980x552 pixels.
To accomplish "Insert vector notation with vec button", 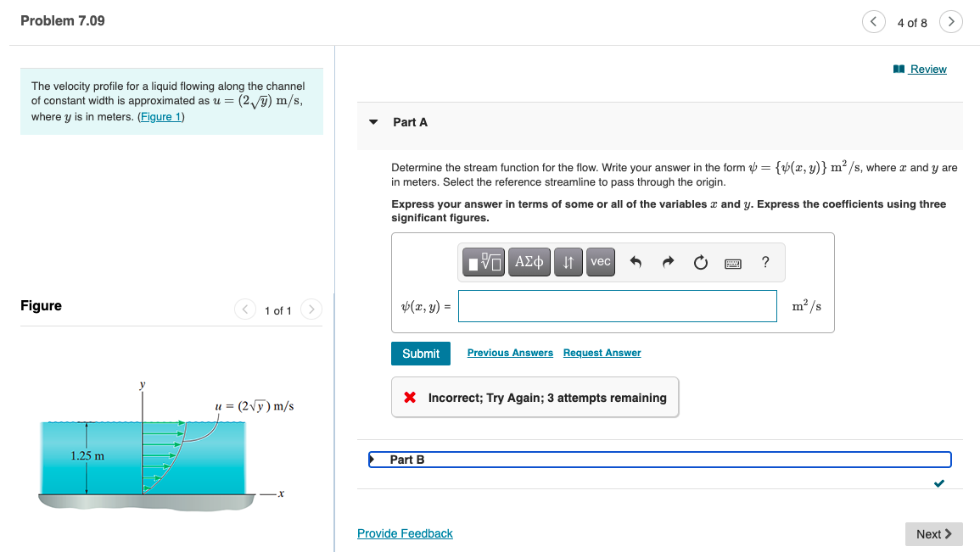I will coord(600,262).
